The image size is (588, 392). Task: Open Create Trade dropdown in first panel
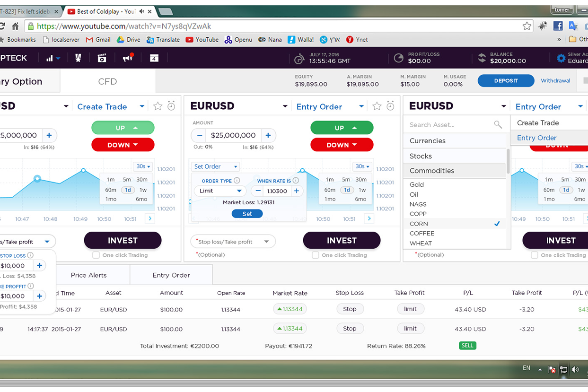111,106
